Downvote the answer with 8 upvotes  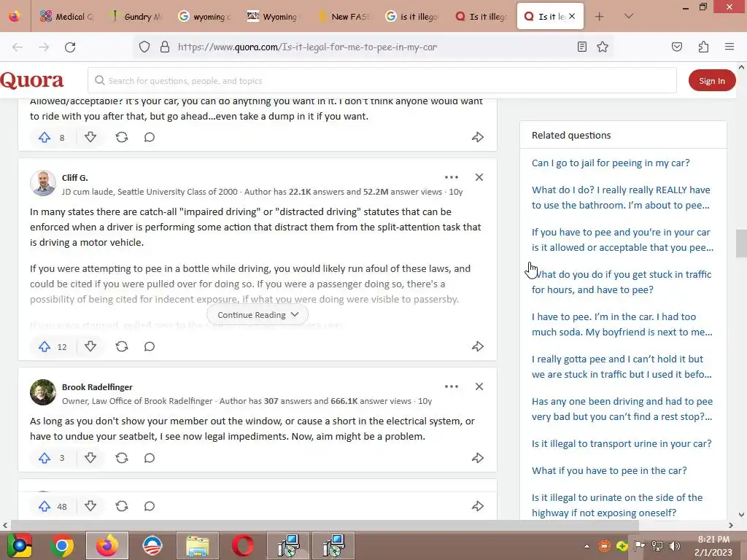click(90, 138)
